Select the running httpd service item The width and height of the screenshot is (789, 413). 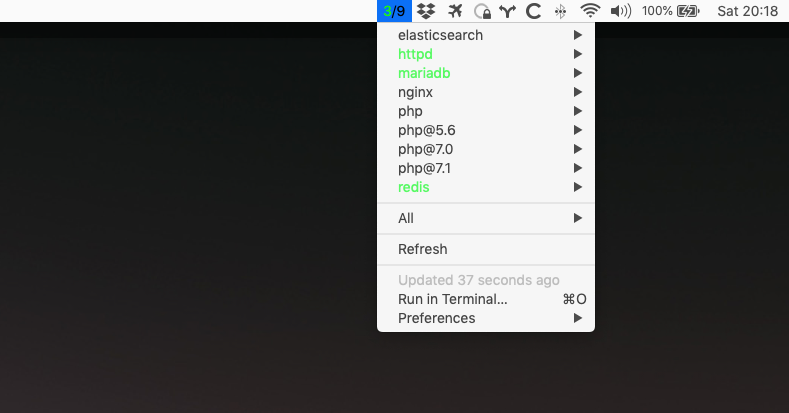(x=415, y=54)
